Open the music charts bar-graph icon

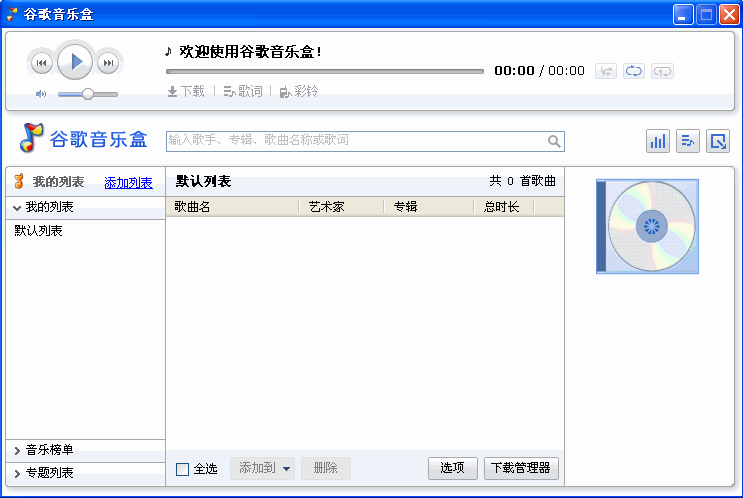click(x=658, y=141)
